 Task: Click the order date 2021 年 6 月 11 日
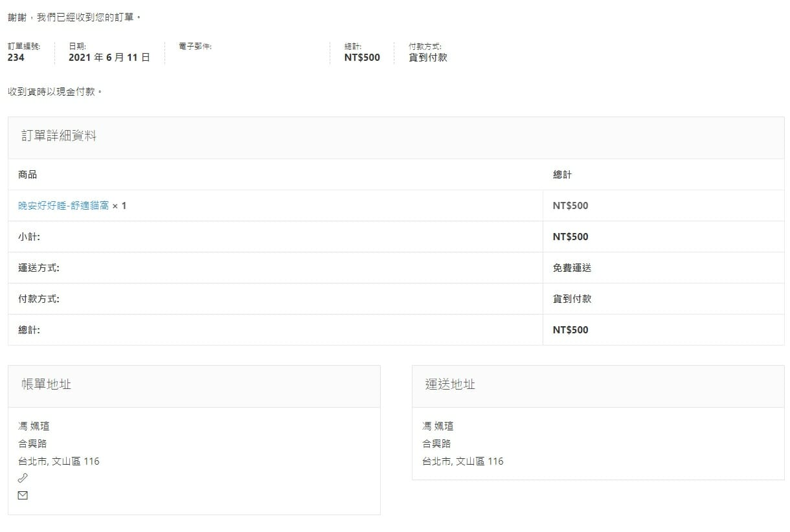109,58
